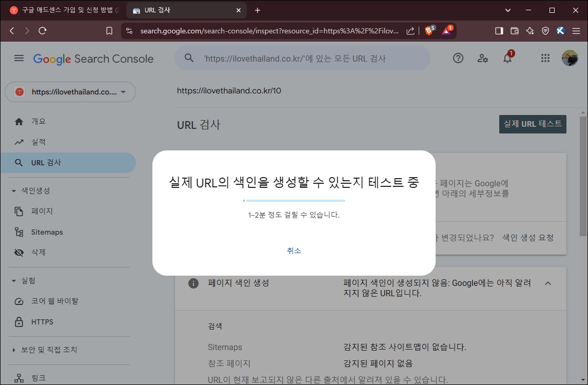The width and height of the screenshot is (588, 385).
Task: Go back with browser back arrow
Action: point(12,31)
